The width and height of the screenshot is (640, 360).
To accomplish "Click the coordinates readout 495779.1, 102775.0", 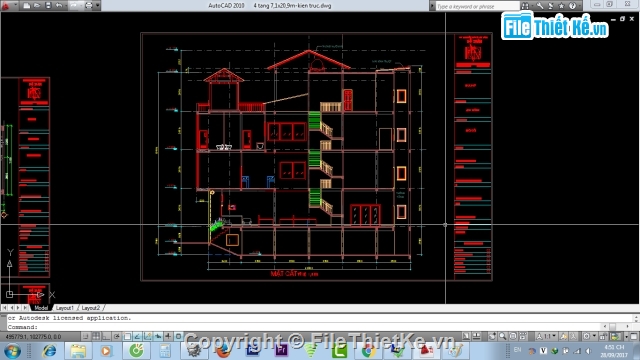I will (x=33, y=337).
